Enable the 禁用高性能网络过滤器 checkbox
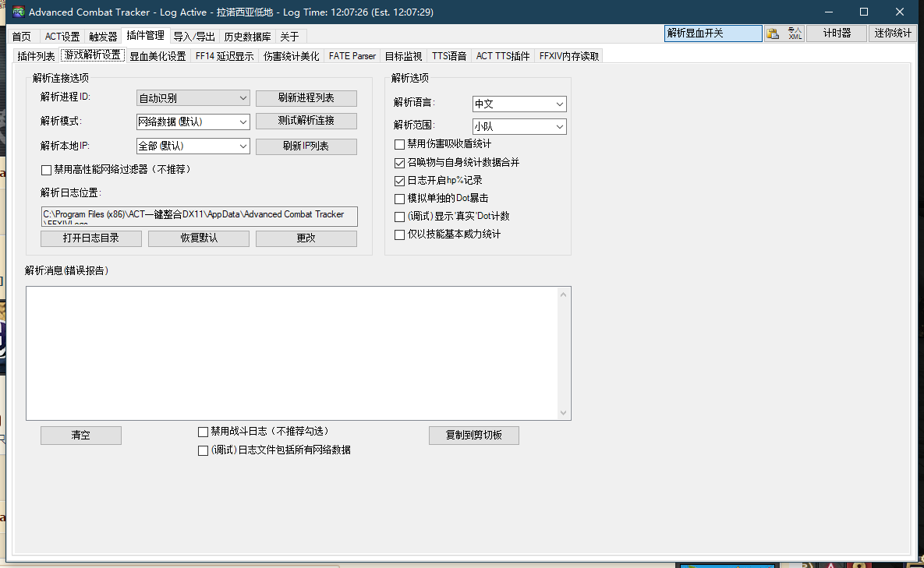 44,170
